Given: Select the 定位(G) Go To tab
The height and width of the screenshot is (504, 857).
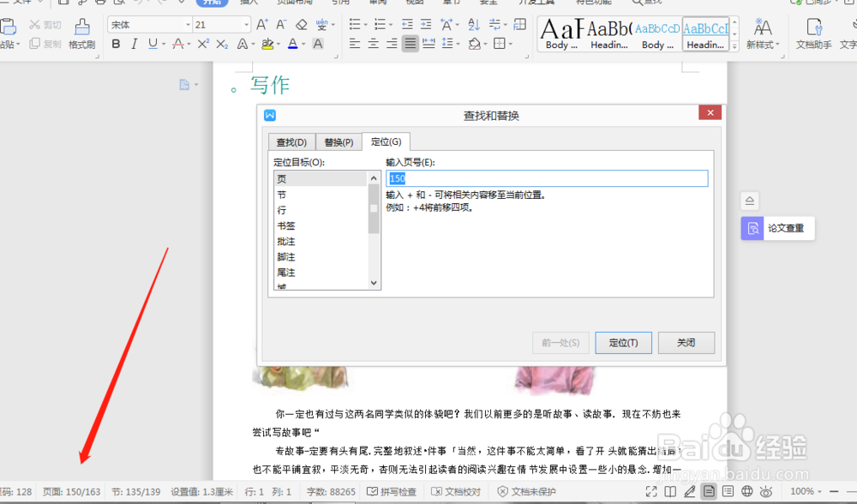Looking at the screenshot, I should click(386, 141).
